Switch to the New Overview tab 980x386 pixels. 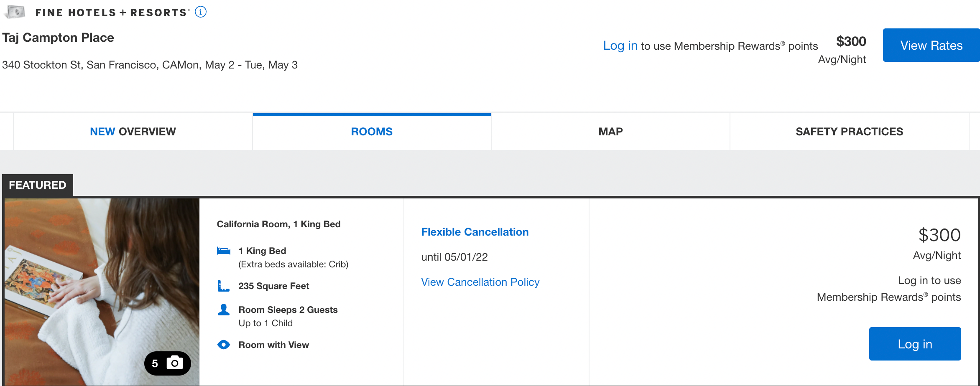pos(133,132)
